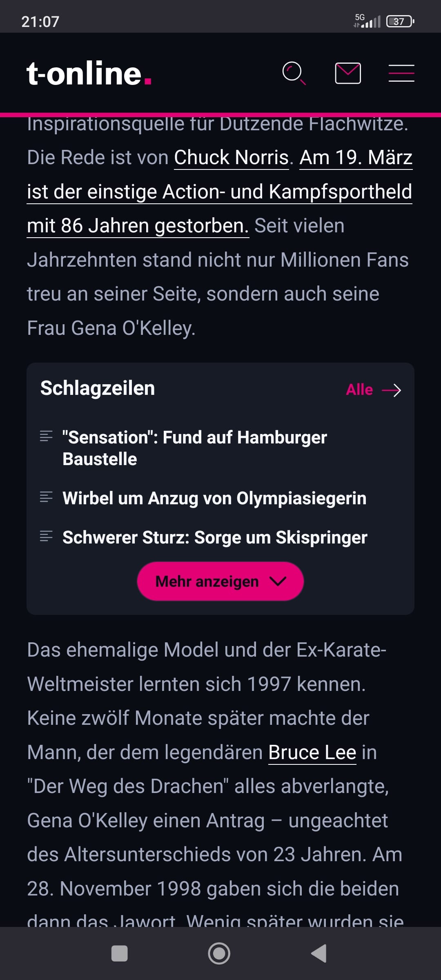Open the hamburger menu
Image resolution: width=441 pixels, height=980 pixels.
pyautogui.click(x=401, y=73)
